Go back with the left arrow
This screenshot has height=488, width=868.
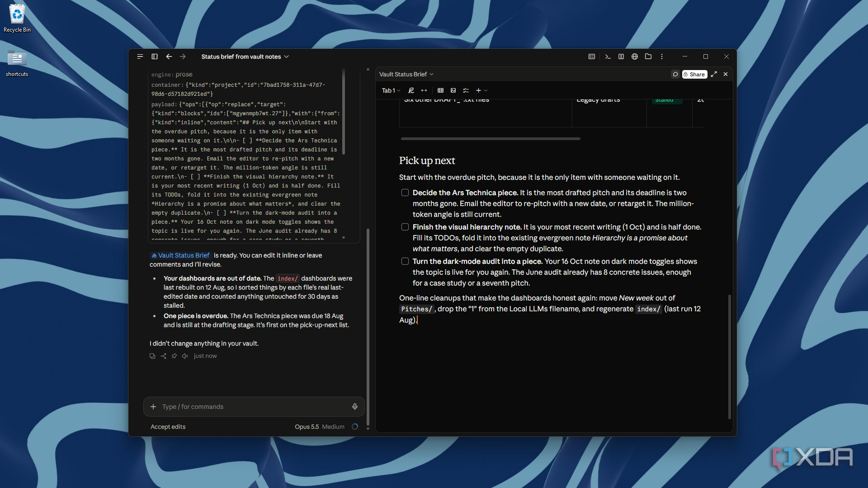click(169, 56)
